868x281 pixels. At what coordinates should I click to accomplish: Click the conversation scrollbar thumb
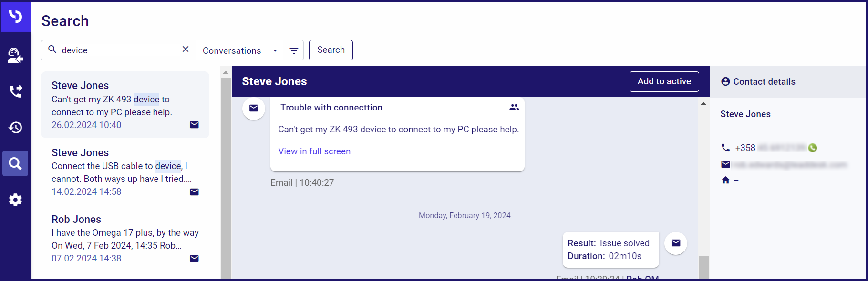click(x=703, y=267)
